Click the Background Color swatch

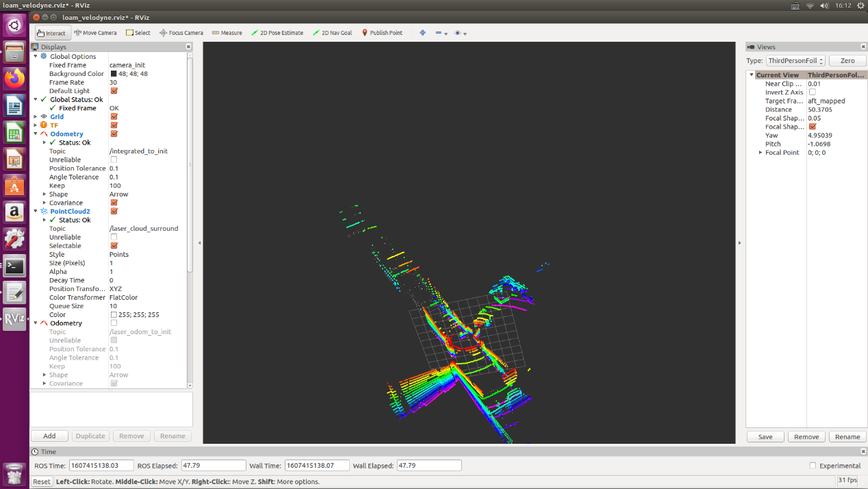pyautogui.click(x=114, y=74)
